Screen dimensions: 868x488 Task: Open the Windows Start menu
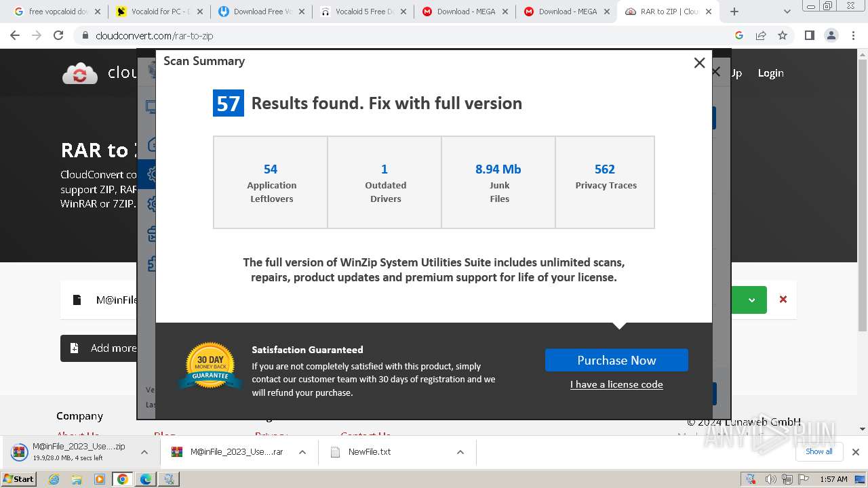coord(18,479)
